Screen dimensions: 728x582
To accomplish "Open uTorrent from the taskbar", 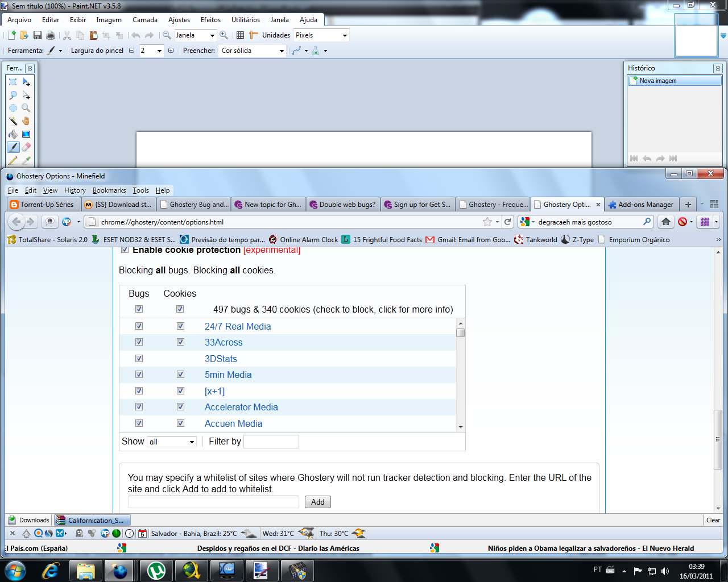I will pyautogui.click(x=156, y=570).
